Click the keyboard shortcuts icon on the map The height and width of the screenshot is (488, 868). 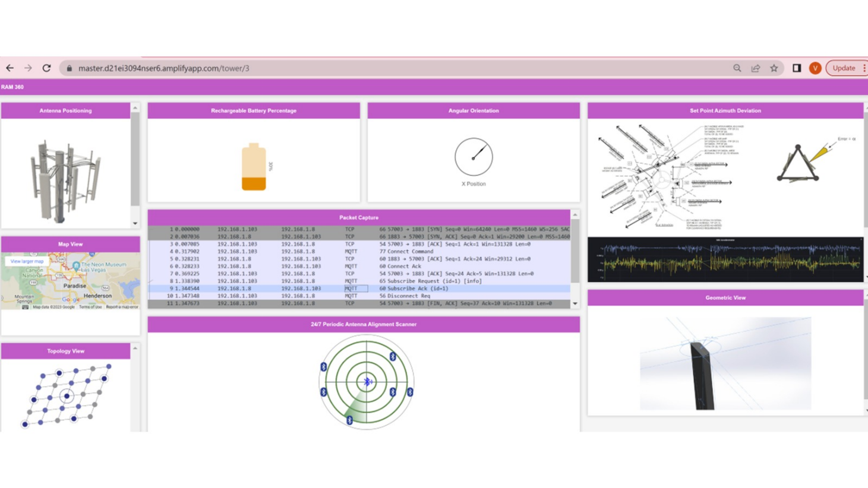[x=24, y=307]
